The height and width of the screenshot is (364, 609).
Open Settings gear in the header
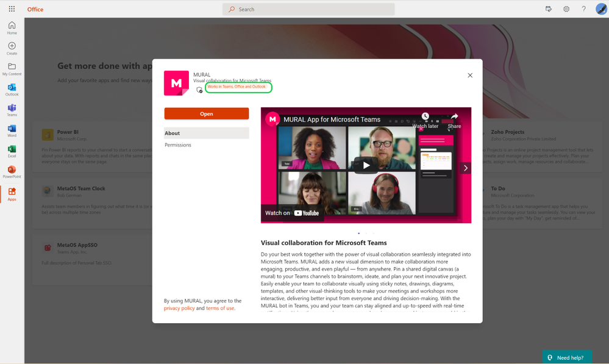coord(566,9)
